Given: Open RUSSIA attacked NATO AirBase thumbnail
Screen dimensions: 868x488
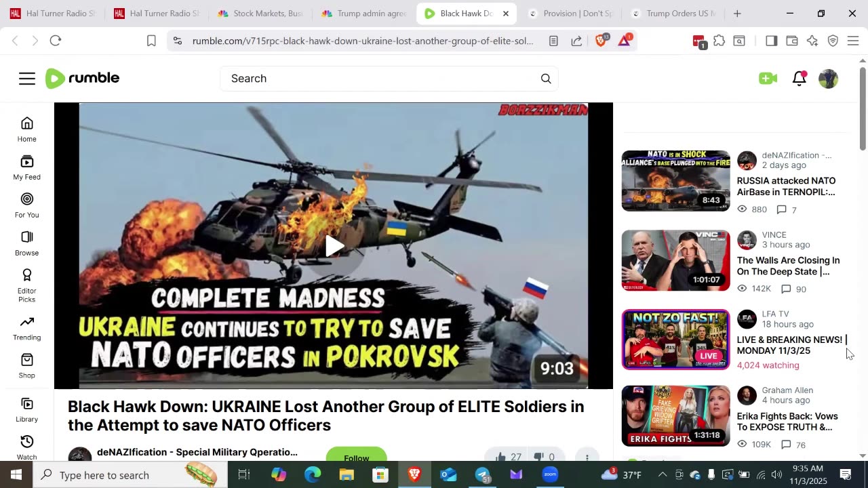Looking at the screenshot, I should (676, 181).
